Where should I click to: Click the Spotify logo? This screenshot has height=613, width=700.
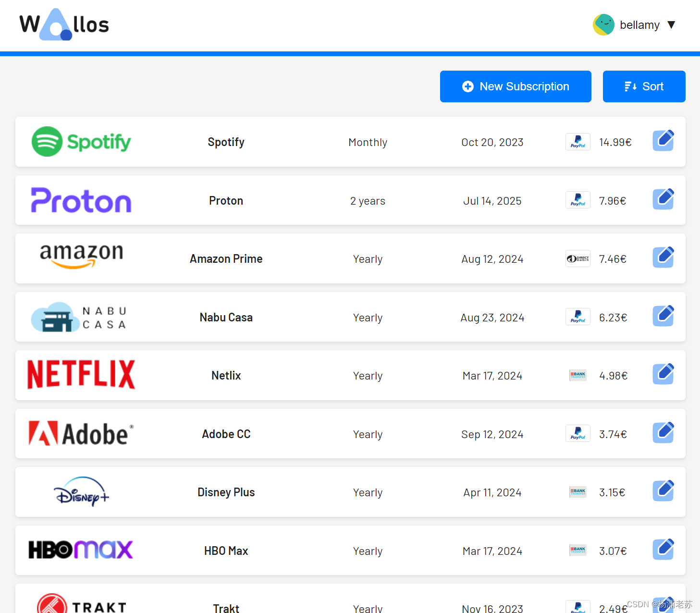click(x=81, y=142)
